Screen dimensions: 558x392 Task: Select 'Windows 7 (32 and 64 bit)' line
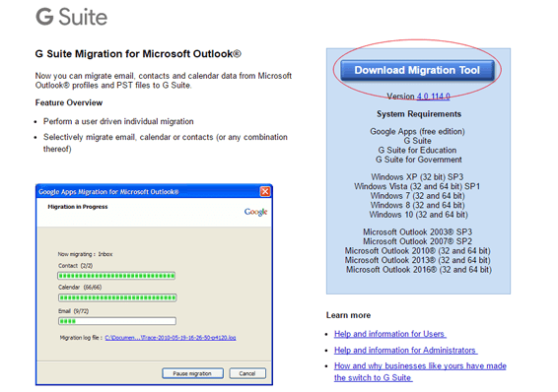(x=417, y=196)
